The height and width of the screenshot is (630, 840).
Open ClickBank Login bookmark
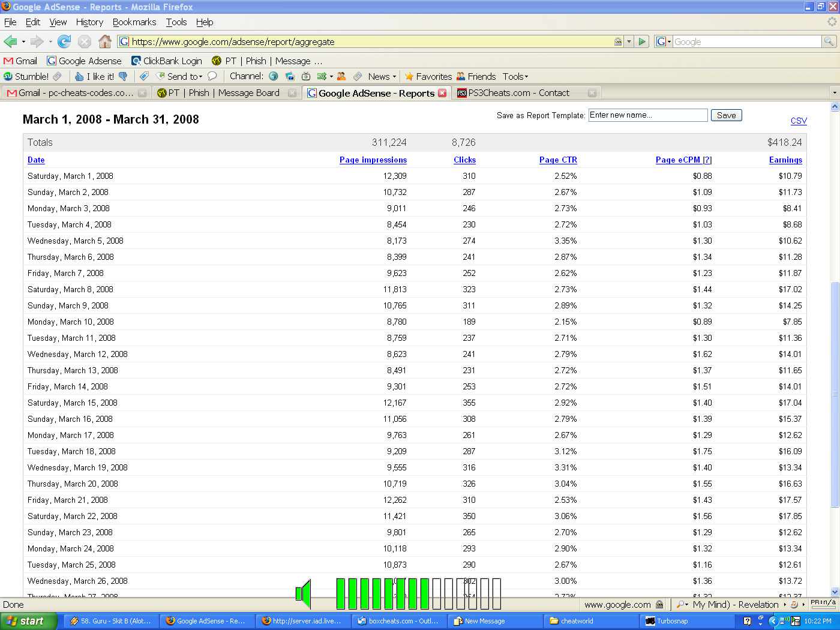167,61
